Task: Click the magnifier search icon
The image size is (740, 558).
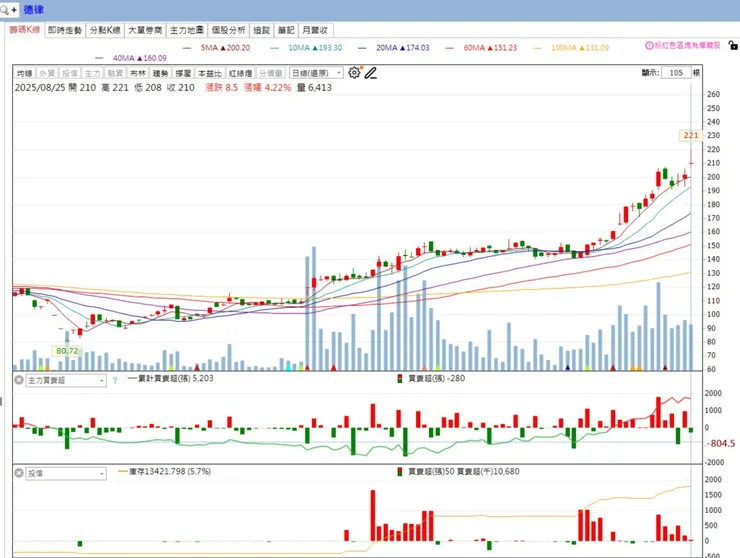Action: (x=4, y=9)
